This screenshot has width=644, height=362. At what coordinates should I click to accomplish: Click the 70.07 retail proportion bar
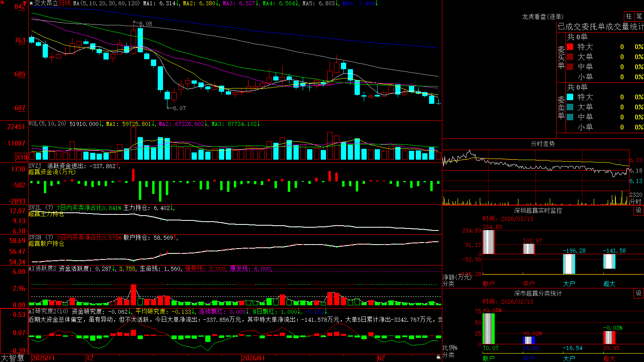489,329
